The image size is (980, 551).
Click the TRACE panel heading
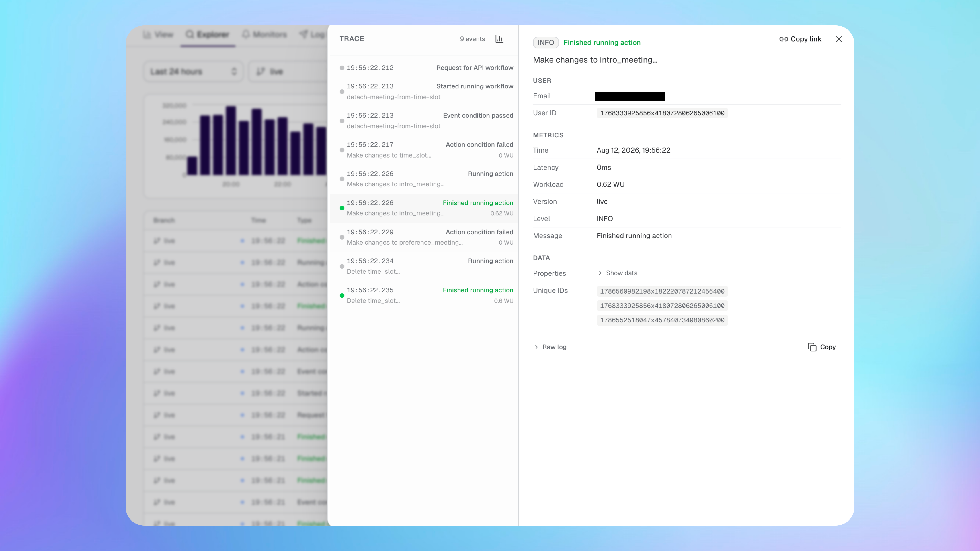pos(352,39)
